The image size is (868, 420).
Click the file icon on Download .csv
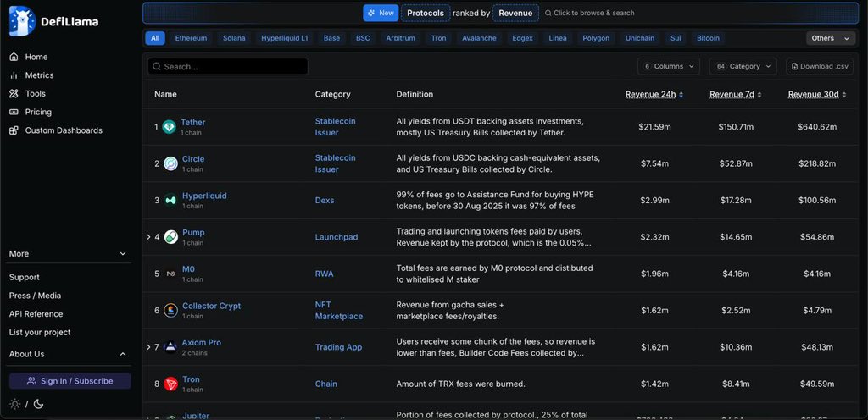tap(795, 66)
